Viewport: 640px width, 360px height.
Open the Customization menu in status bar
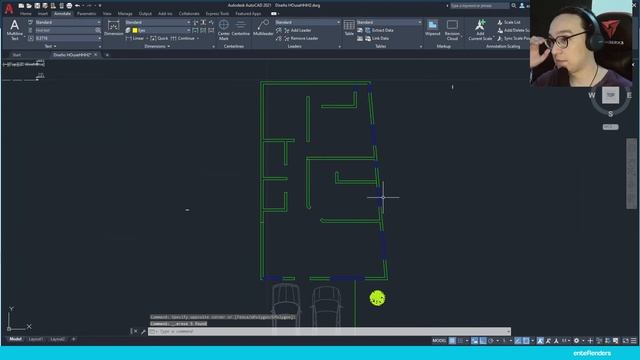633,340
